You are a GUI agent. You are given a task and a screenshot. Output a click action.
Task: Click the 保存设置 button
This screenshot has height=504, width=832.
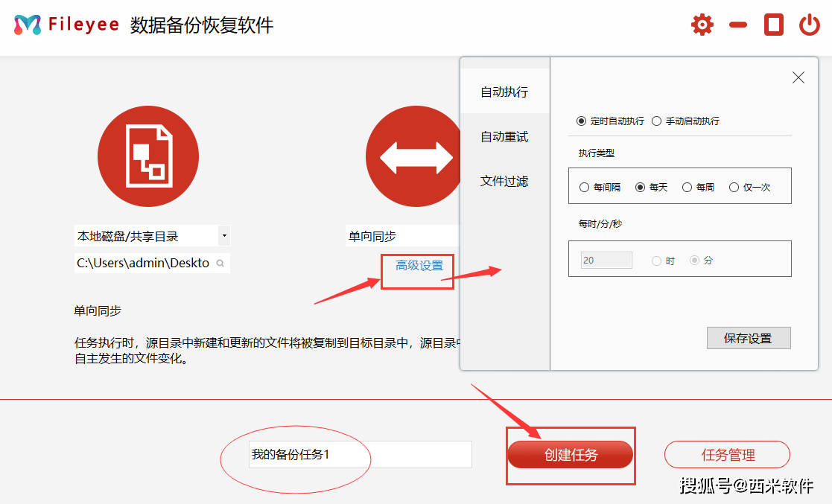(749, 338)
